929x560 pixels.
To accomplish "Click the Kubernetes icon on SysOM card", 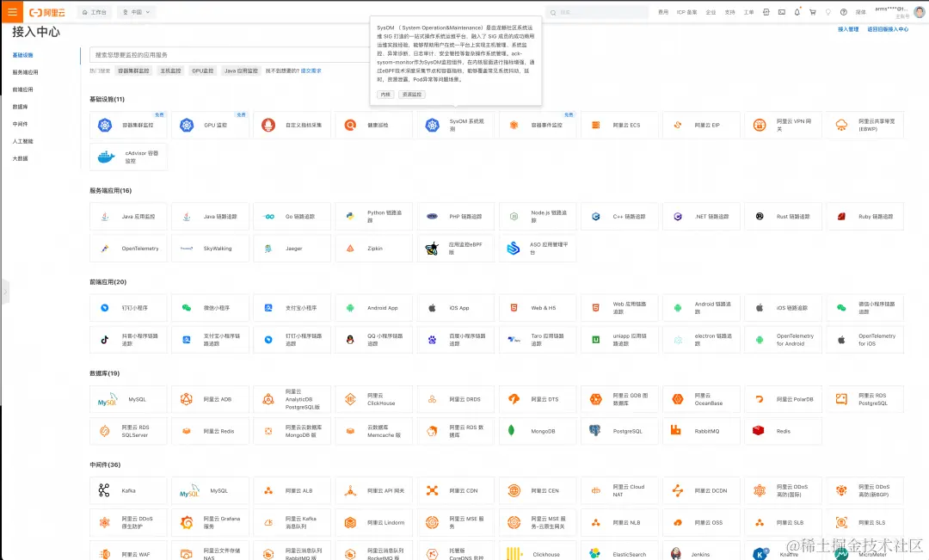I will click(x=432, y=125).
